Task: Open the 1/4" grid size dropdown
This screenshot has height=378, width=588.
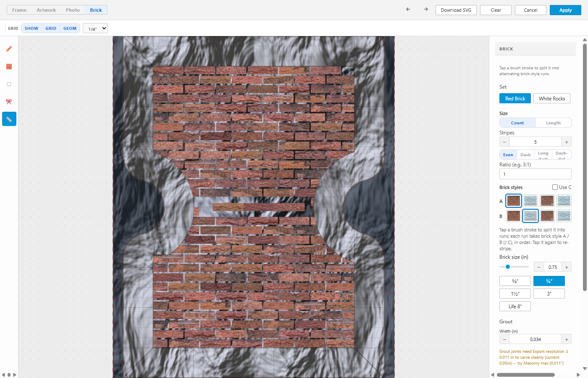Action: [x=95, y=29]
